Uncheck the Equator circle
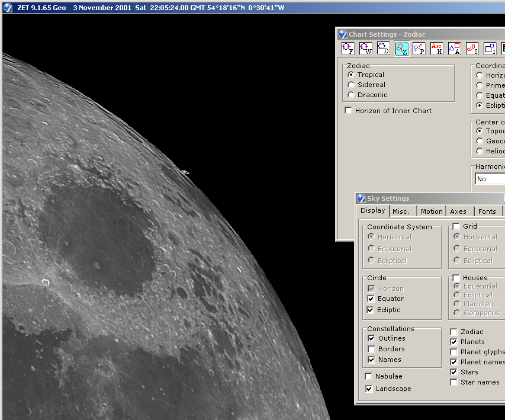 pos(371,299)
